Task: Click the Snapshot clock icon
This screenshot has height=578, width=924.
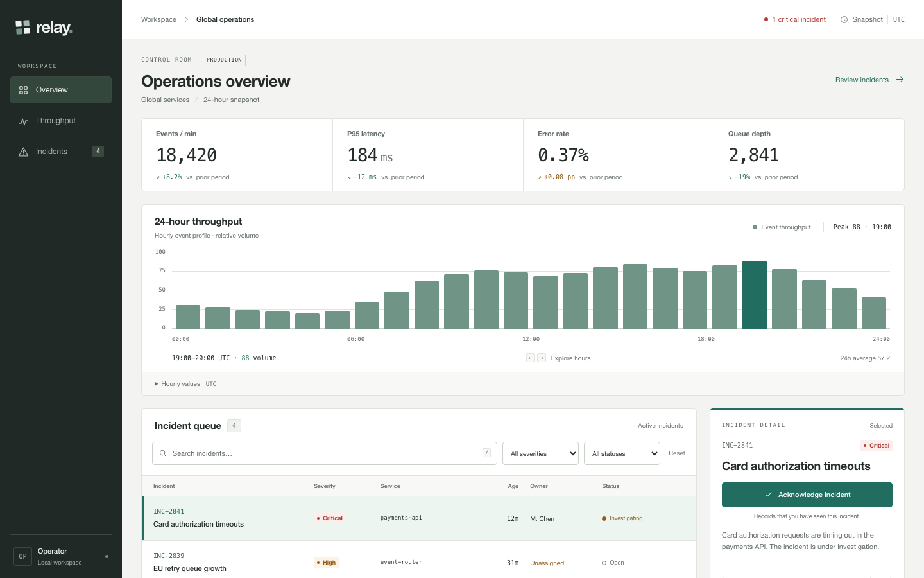Action: 844,20
